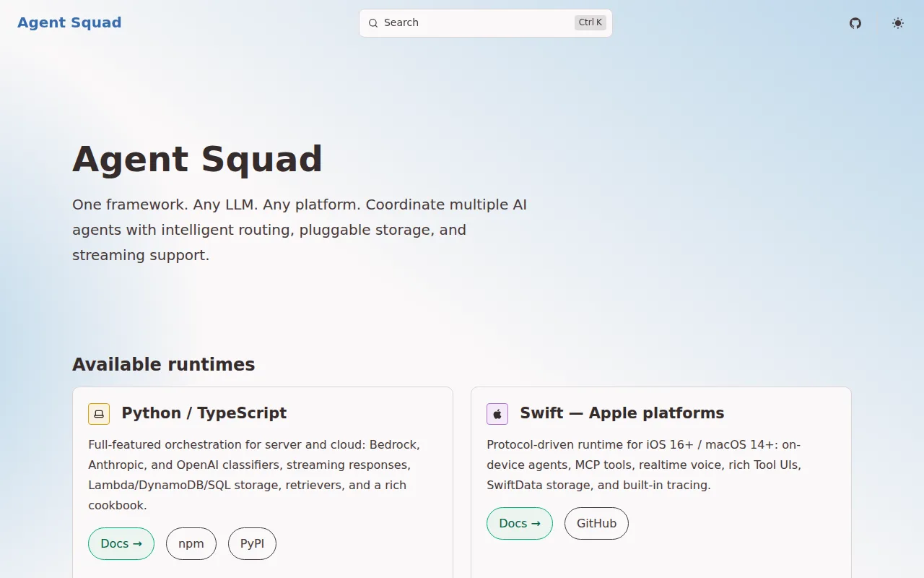This screenshot has width=924, height=578.
Task: Click the Python / TypeScript card description text
Action: pyautogui.click(x=254, y=475)
